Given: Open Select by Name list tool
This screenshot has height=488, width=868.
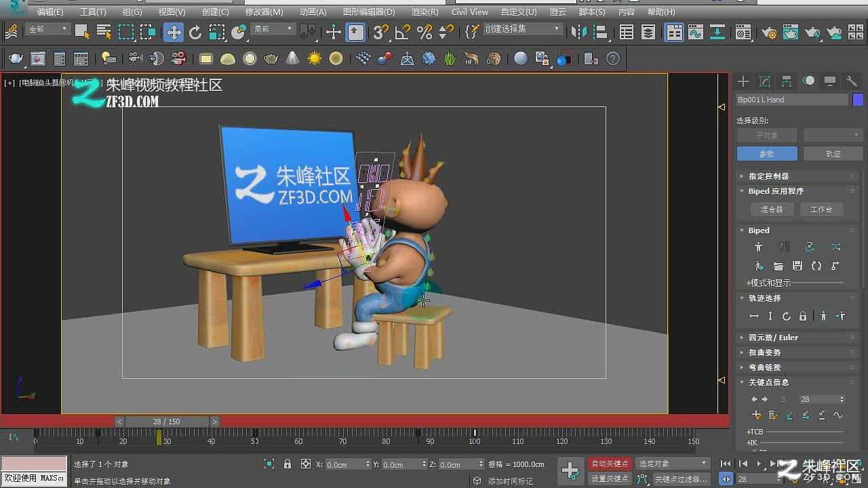Looking at the screenshot, I should 104,32.
